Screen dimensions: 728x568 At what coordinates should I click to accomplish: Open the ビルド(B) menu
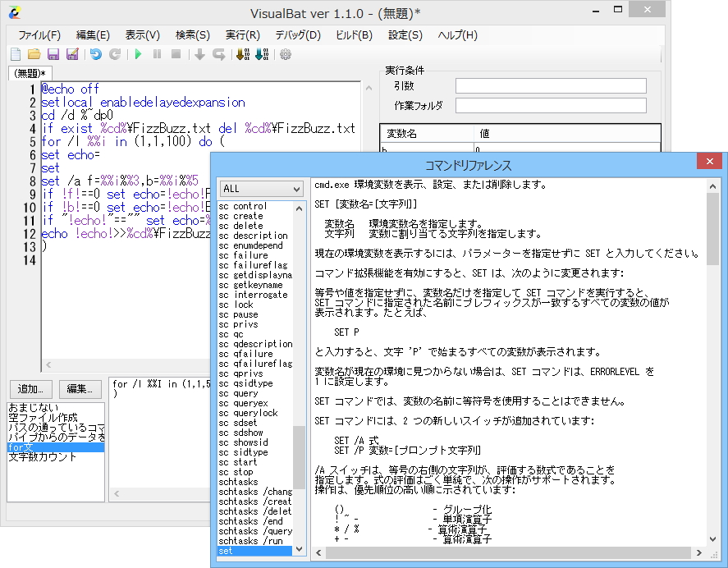(x=354, y=35)
